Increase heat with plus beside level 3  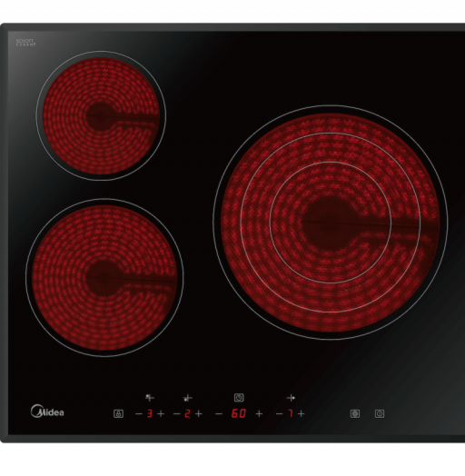pos(161,413)
